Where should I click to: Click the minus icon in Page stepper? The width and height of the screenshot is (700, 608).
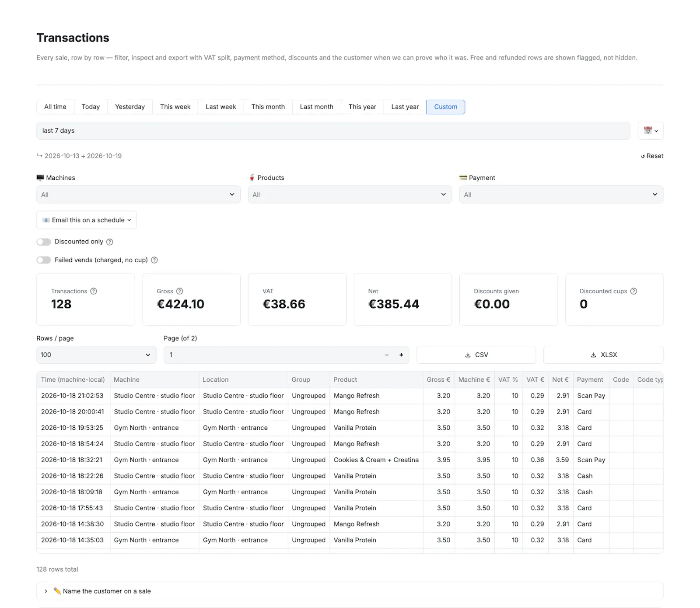click(x=387, y=355)
